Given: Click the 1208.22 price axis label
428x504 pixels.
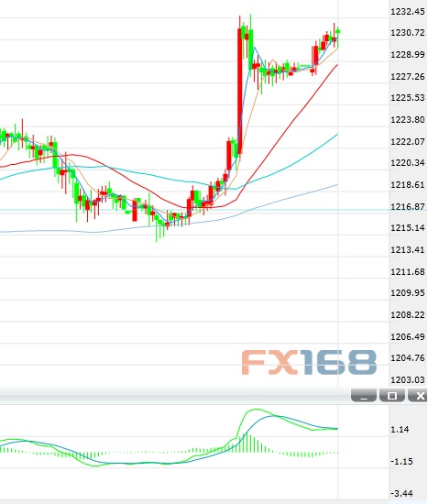Looking at the screenshot, I should coord(408,314).
